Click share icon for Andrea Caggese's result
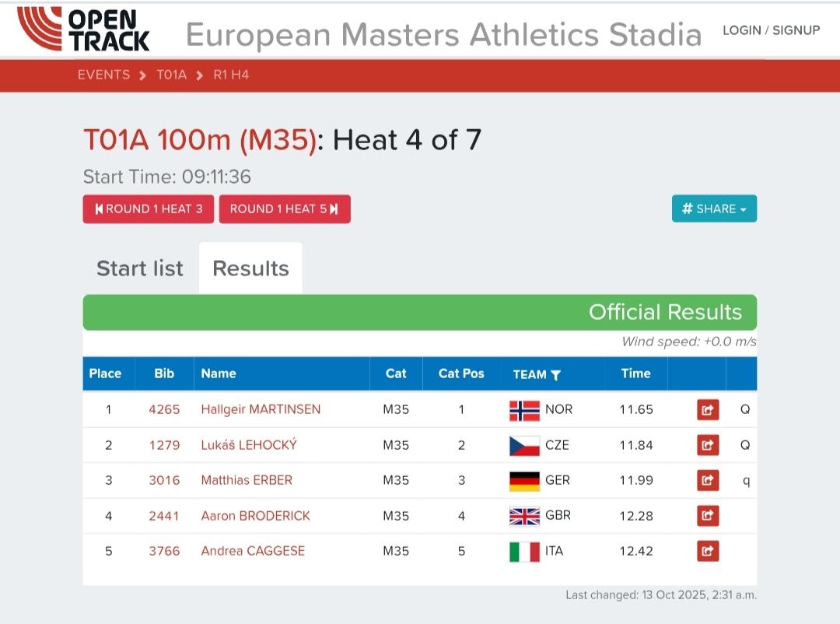The width and height of the screenshot is (840, 624). click(707, 551)
